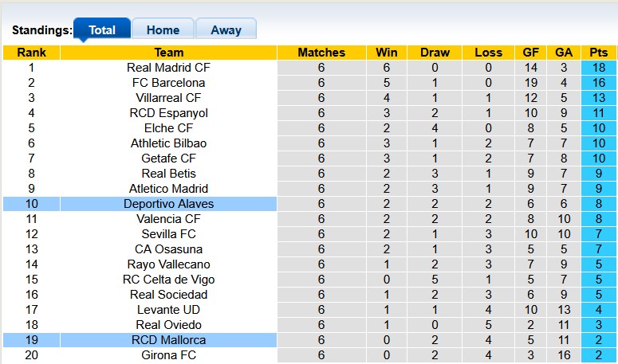Click Sevilla FC team name
618x364 pixels.
(168, 234)
